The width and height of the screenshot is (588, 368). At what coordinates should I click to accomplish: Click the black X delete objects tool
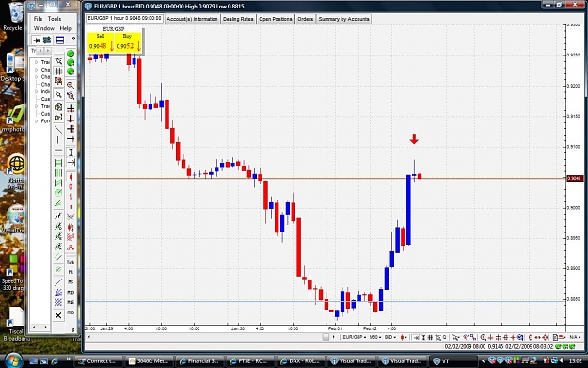tap(58, 316)
